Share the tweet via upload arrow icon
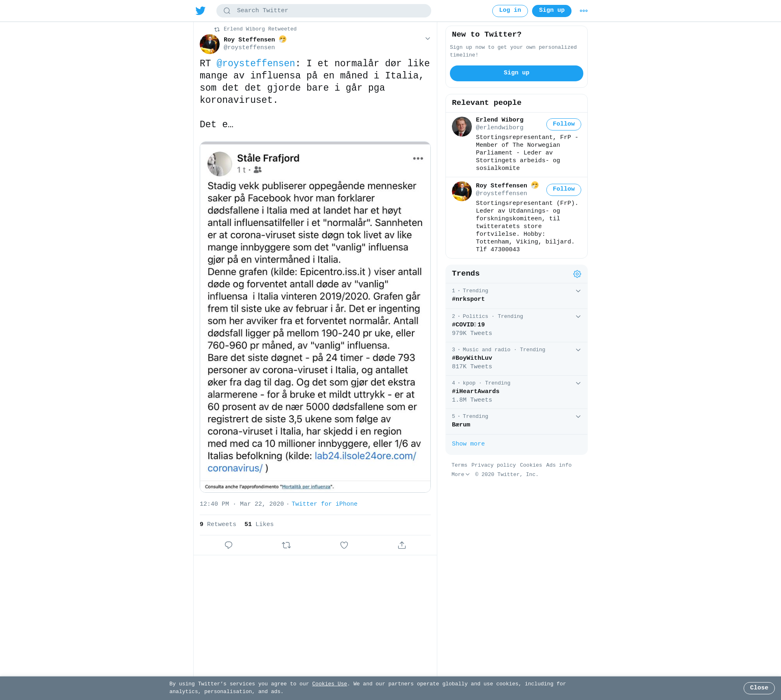Viewport: 781px width, 700px height. pyautogui.click(x=402, y=545)
